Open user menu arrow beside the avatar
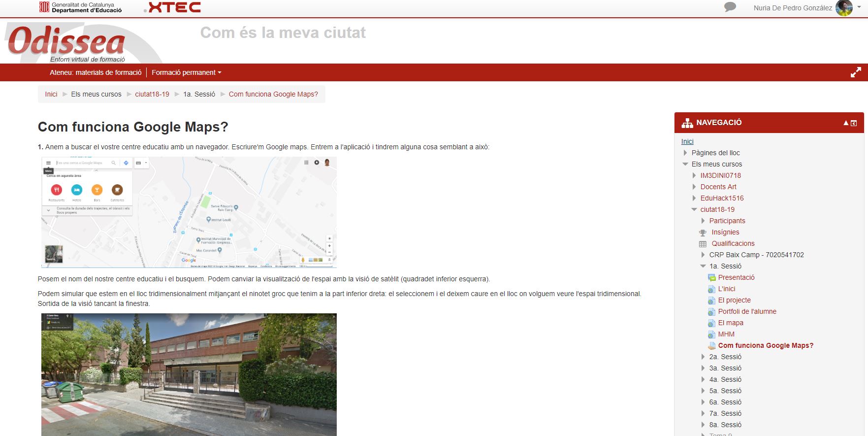 point(860,7)
